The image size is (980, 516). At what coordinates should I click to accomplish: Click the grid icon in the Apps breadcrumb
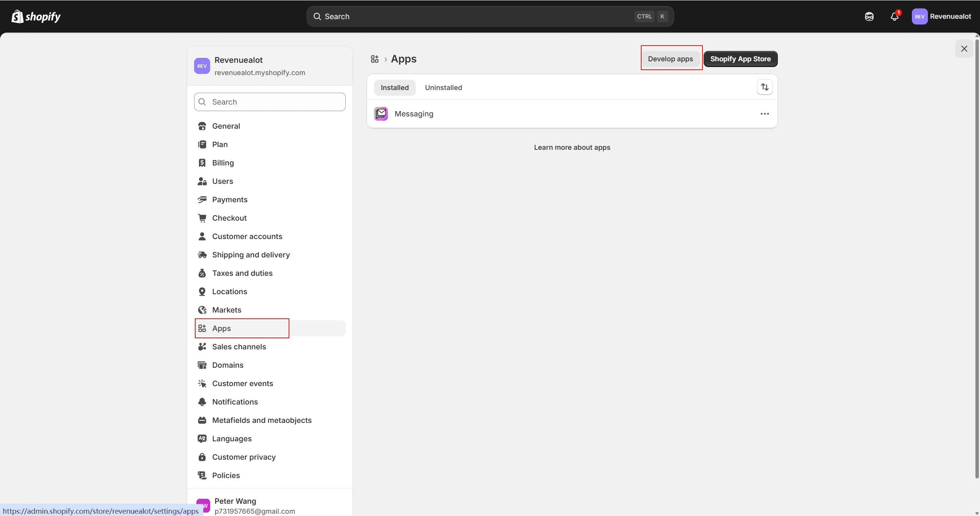tap(374, 59)
